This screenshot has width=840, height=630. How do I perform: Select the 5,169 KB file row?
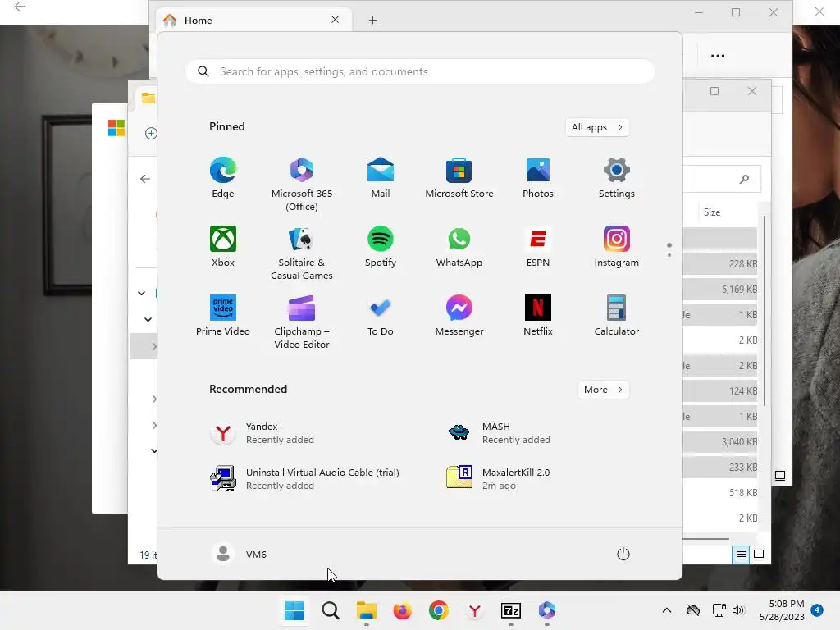[720, 290]
